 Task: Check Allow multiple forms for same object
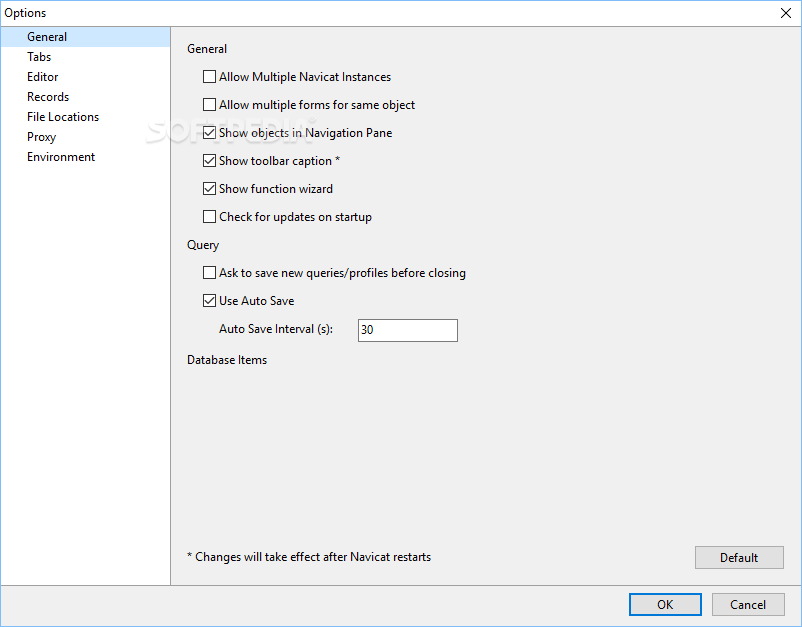210,105
